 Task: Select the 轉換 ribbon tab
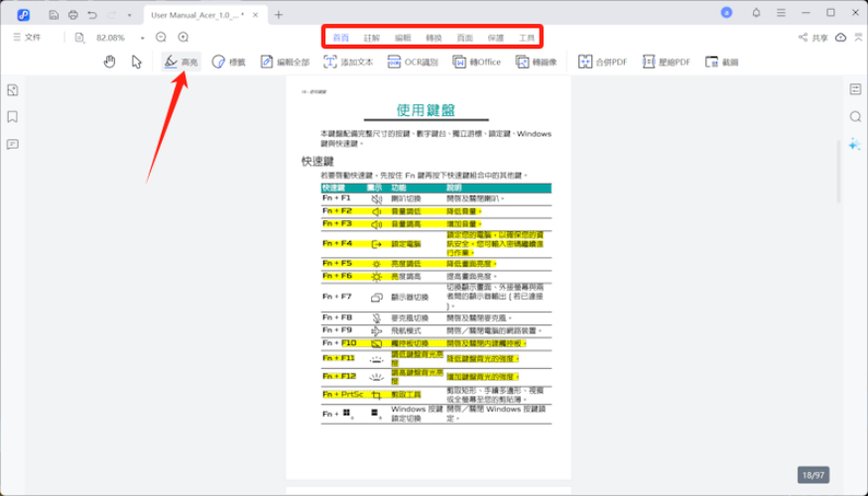(x=434, y=38)
